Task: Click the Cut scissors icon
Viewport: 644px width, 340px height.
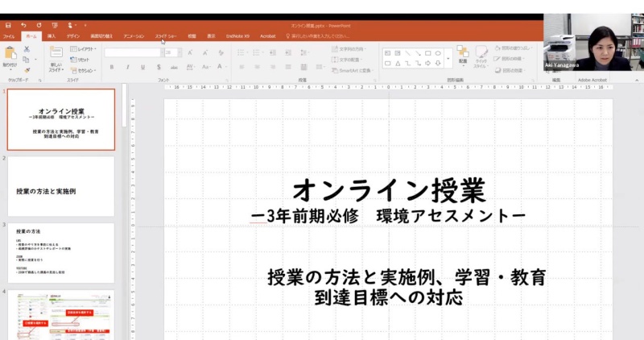Action: point(27,49)
